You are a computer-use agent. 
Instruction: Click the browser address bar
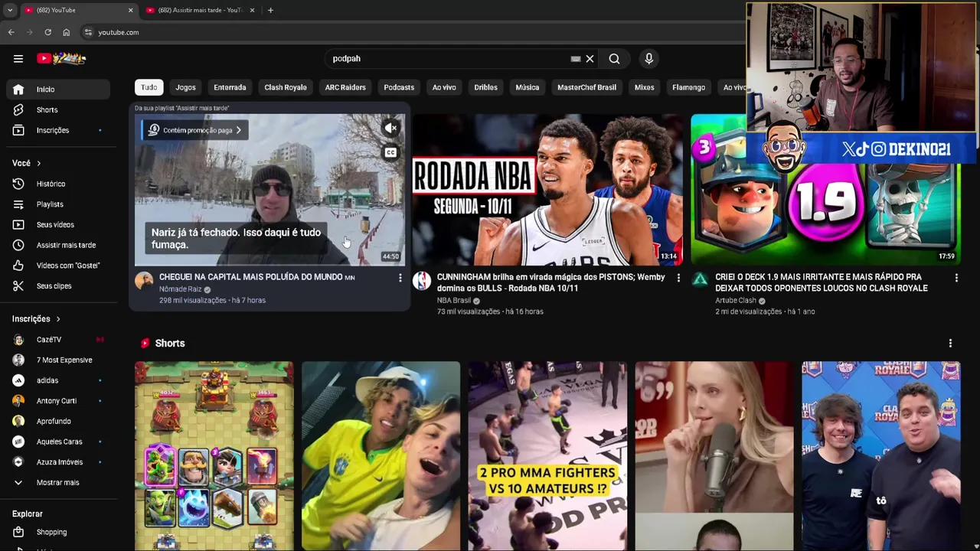(x=413, y=32)
